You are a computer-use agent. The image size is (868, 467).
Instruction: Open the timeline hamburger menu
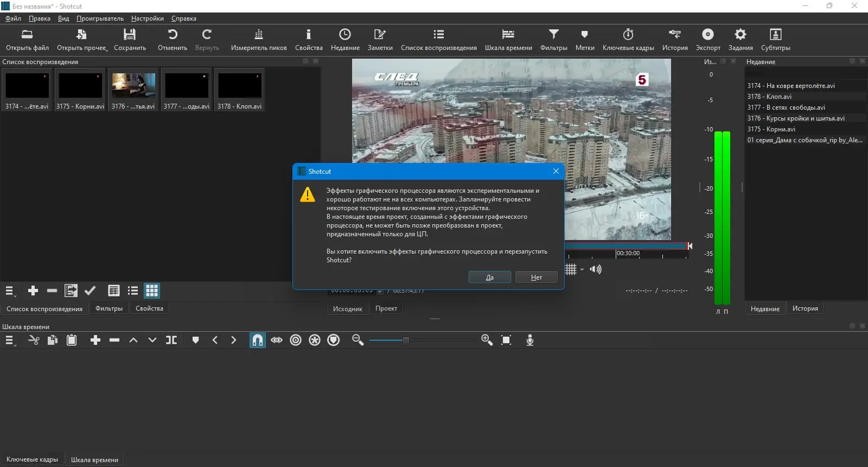pos(10,340)
